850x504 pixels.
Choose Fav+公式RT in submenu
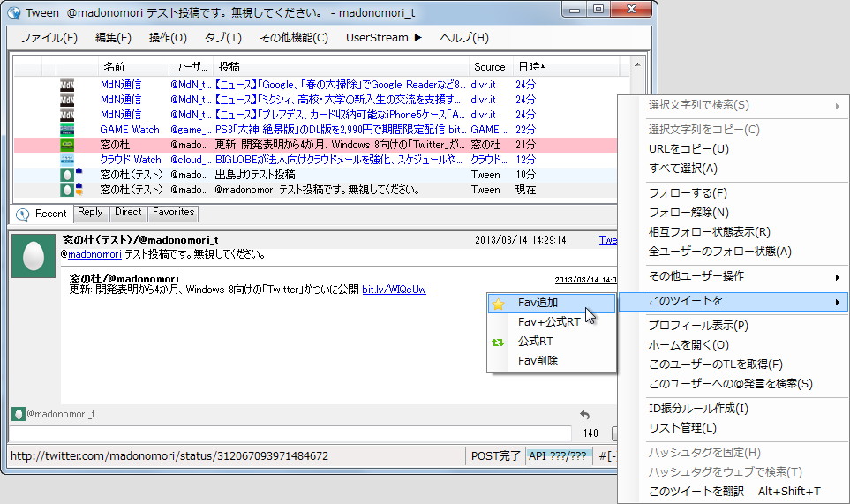552,322
